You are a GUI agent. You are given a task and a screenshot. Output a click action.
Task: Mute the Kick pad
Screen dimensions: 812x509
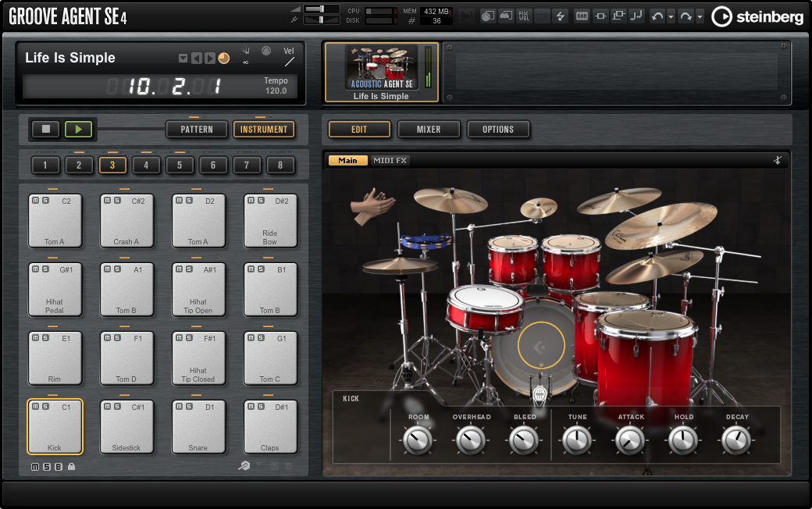[35, 407]
